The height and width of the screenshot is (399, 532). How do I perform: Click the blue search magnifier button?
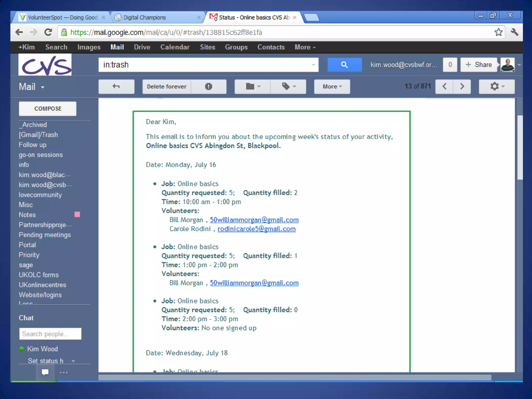344,65
